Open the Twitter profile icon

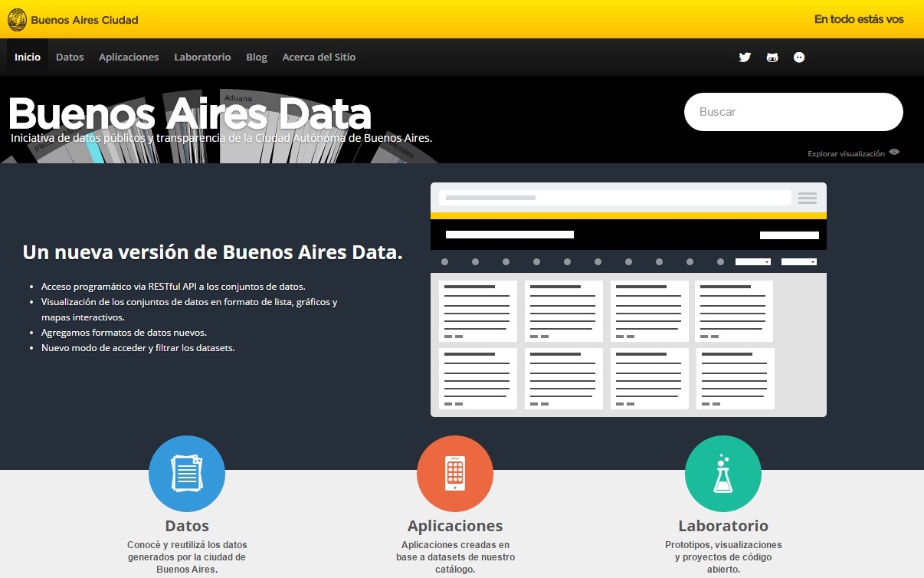point(745,57)
